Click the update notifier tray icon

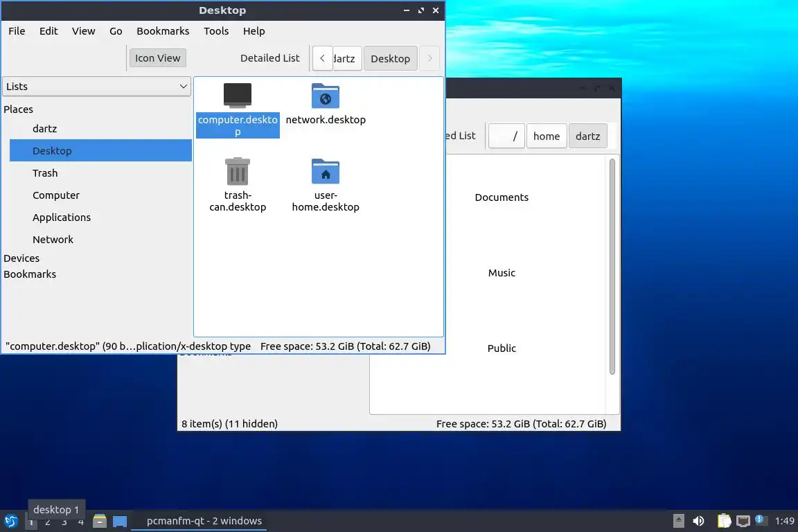click(760, 520)
